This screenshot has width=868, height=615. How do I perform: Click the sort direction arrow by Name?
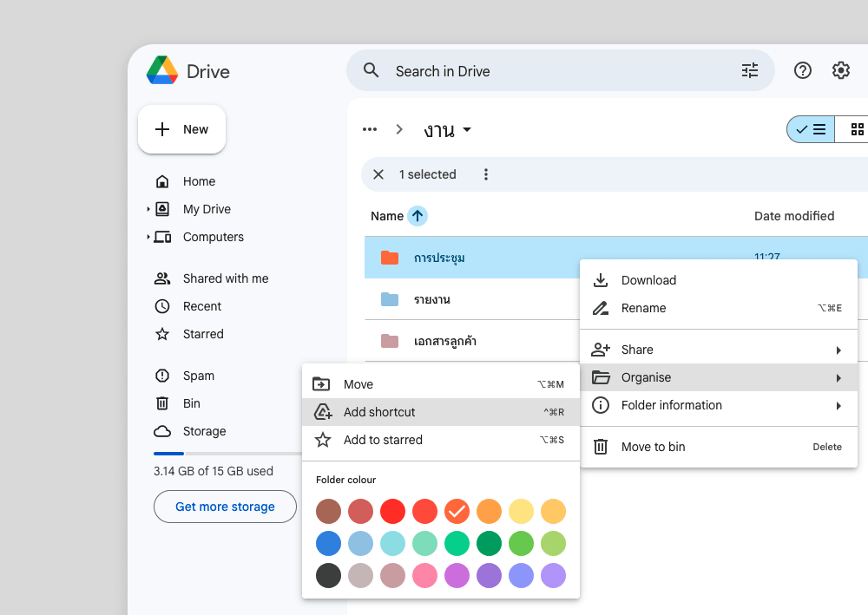(x=418, y=216)
